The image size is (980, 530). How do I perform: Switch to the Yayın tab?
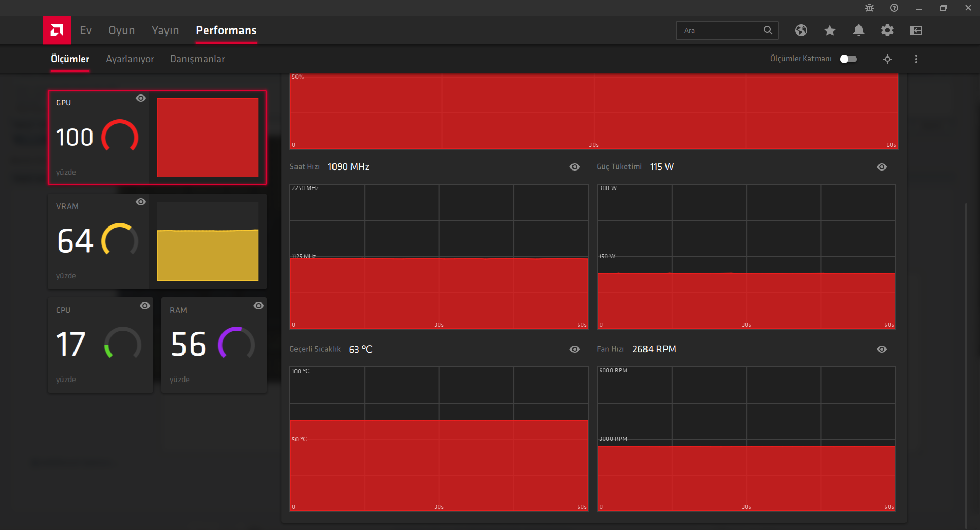click(165, 30)
